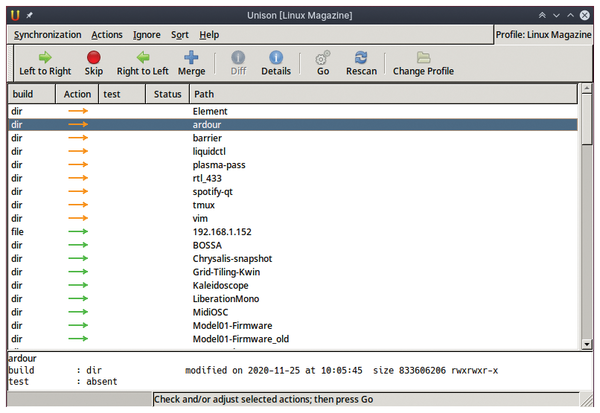
Task: Select the spotify-qt path row
Action: tap(293, 191)
